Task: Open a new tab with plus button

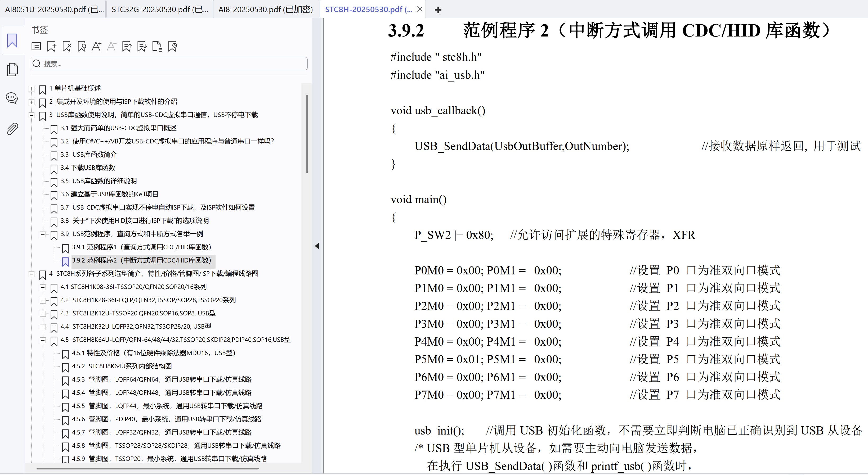Action: coord(438,10)
